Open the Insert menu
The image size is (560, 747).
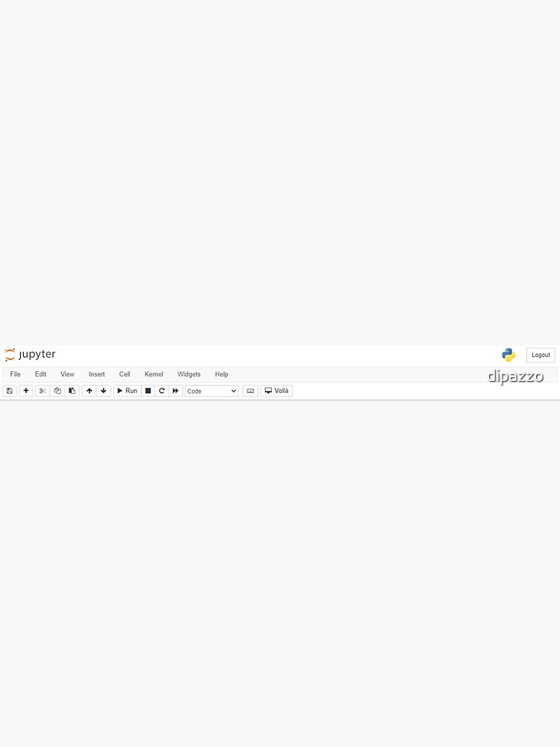[x=96, y=374]
